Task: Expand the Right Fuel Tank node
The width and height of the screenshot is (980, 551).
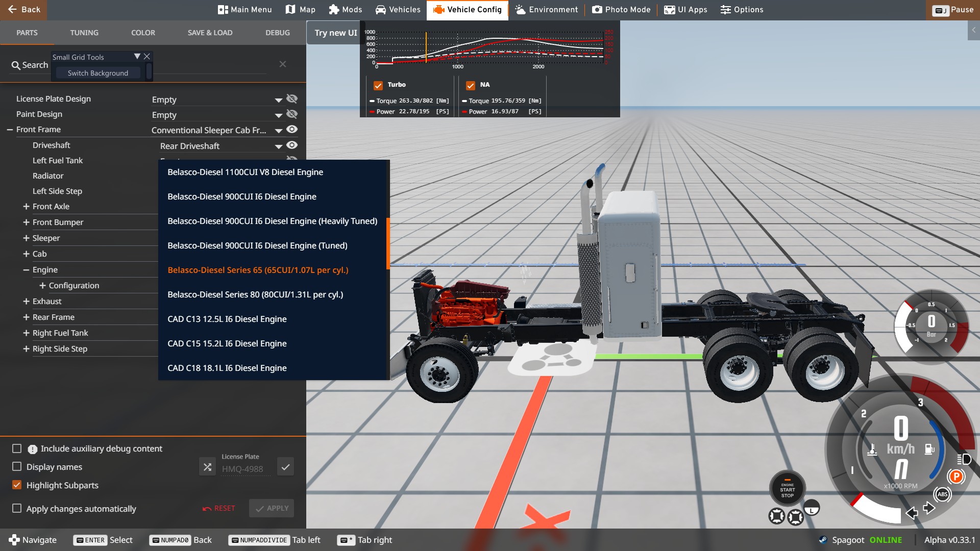Action: [26, 333]
